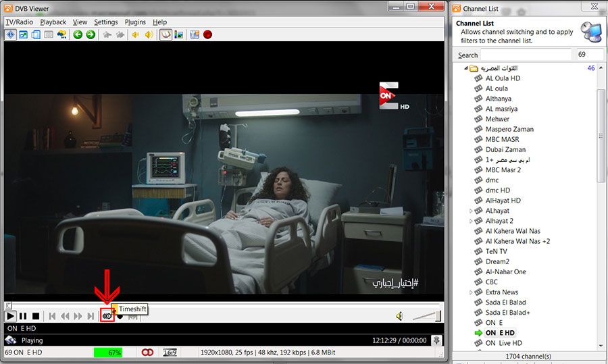Toggle the channel list book icon
Image resolution: width=608 pixels, height=364 pixels.
pyautogui.click(x=166, y=35)
